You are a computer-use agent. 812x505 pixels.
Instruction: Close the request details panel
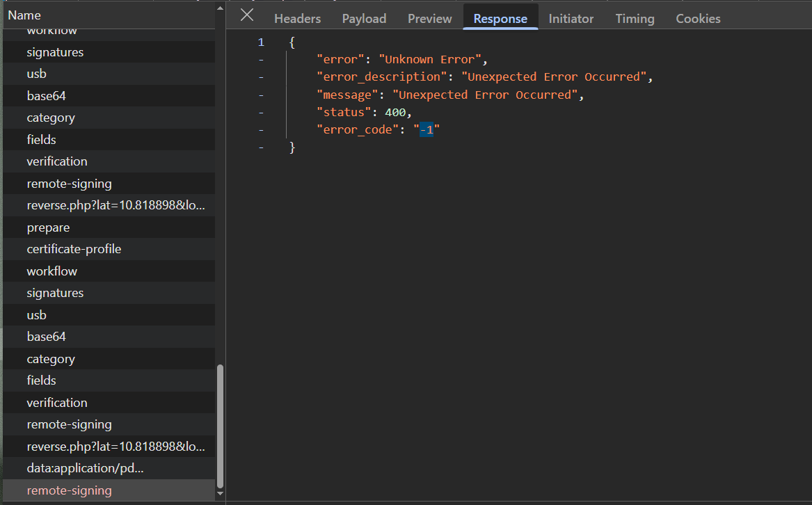[x=247, y=15]
